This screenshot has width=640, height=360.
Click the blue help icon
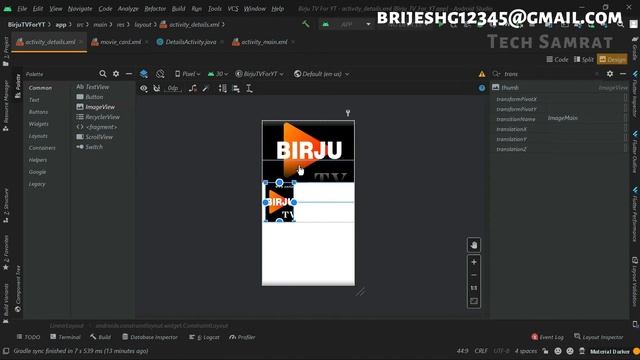tap(482, 88)
